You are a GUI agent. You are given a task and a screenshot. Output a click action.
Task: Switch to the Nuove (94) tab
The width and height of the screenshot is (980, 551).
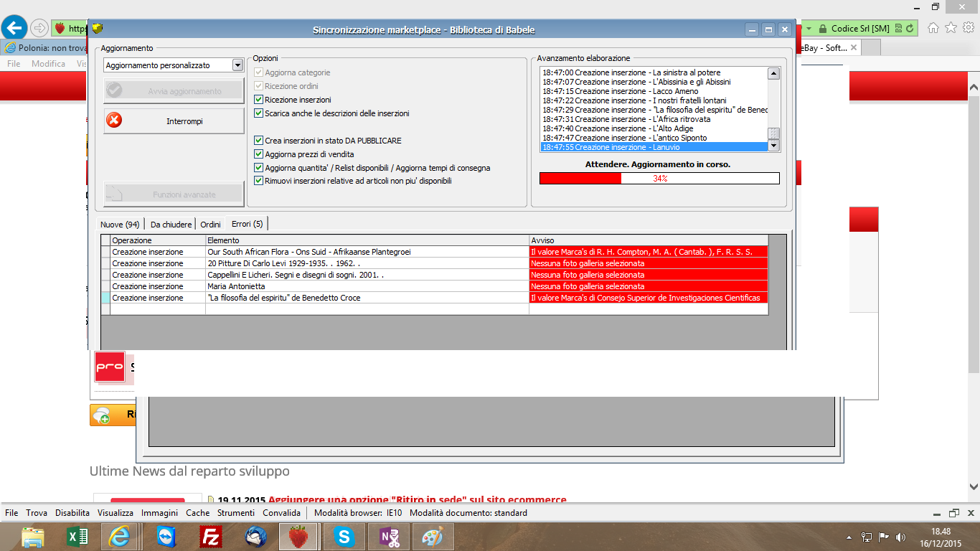120,225
